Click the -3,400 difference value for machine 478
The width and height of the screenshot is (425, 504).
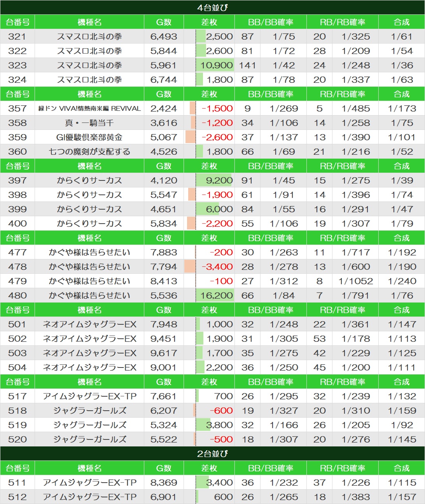217,267
